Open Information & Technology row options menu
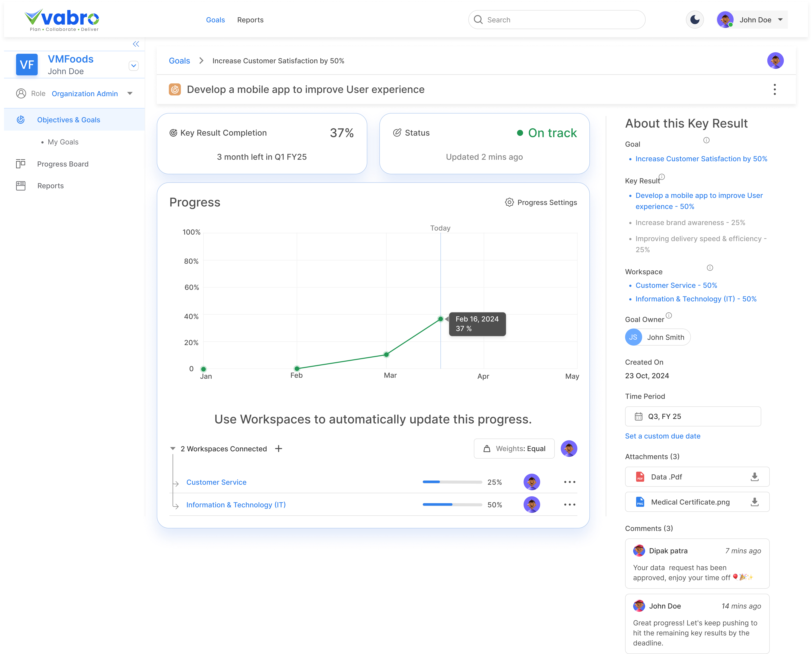 pyautogui.click(x=569, y=505)
